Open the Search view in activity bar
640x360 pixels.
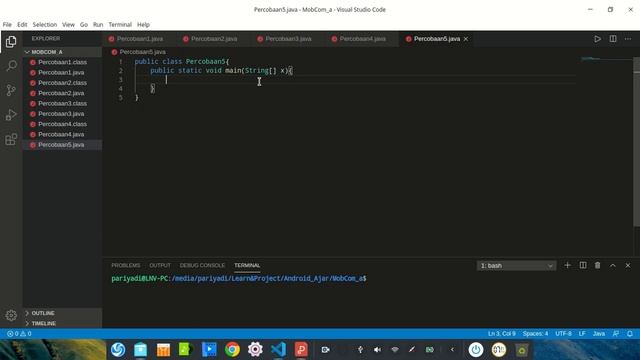pyautogui.click(x=11, y=66)
